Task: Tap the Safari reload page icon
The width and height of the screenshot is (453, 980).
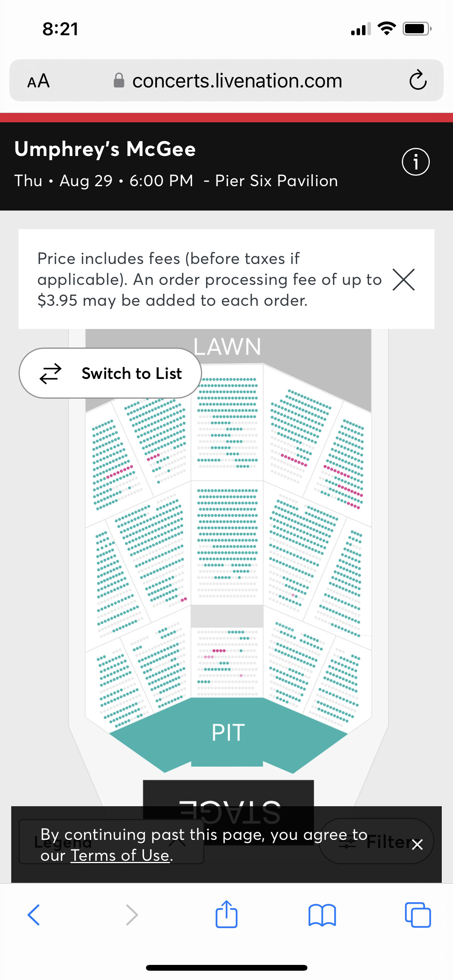Action: pos(418,80)
